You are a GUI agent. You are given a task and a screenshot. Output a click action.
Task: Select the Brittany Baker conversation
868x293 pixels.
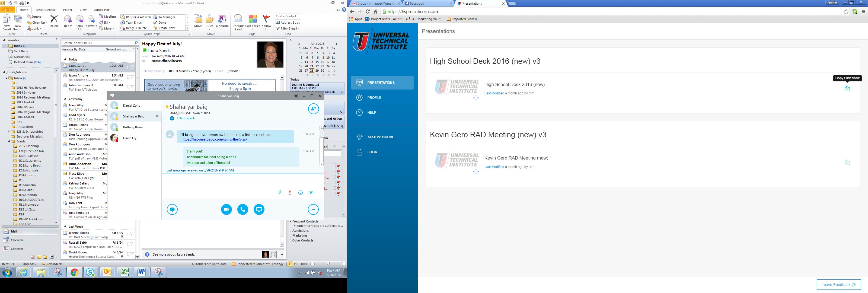(135, 127)
